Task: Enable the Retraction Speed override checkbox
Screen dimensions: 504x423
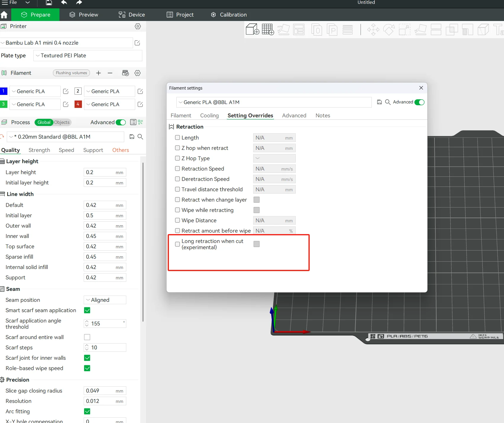Action: (x=177, y=168)
